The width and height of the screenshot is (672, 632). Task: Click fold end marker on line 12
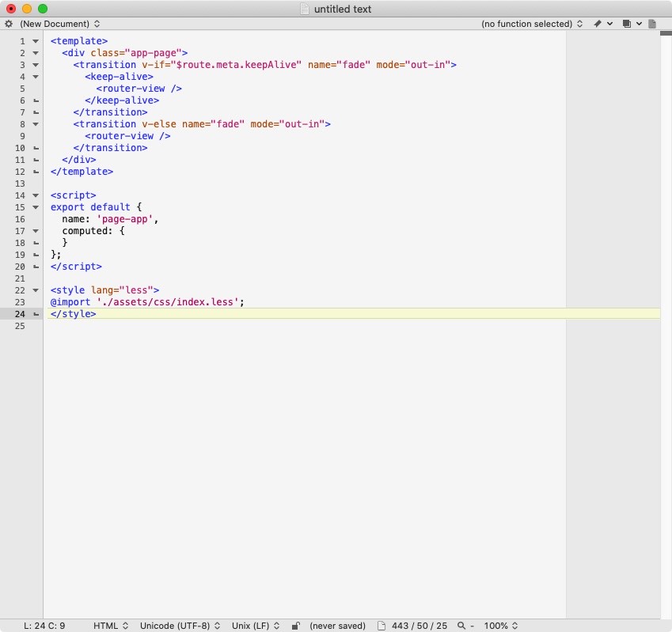pos(36,172)
